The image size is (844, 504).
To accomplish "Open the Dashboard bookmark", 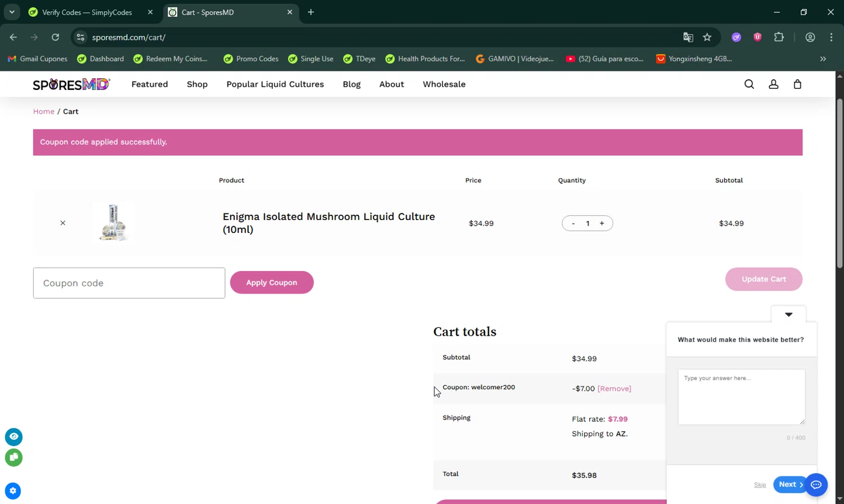I will [x=100, y=58].
